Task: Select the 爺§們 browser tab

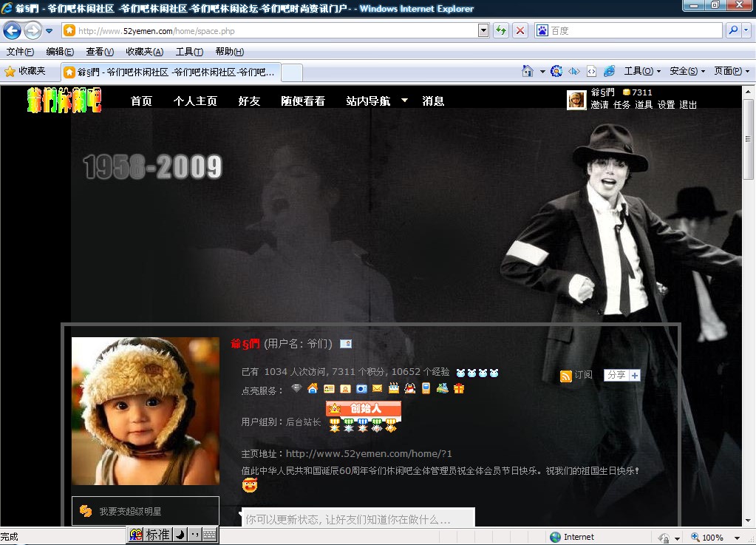Action: click(171, 72)
